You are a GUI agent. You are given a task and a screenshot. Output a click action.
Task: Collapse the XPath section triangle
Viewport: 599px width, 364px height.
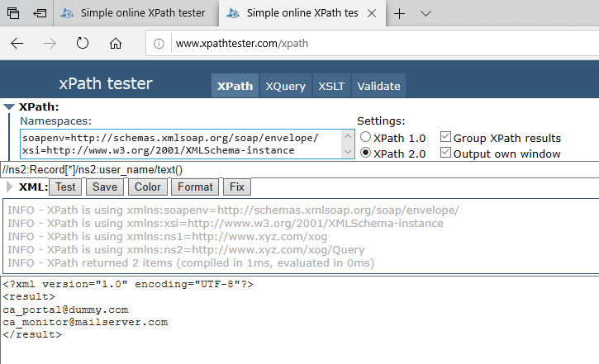coord(9,106)
